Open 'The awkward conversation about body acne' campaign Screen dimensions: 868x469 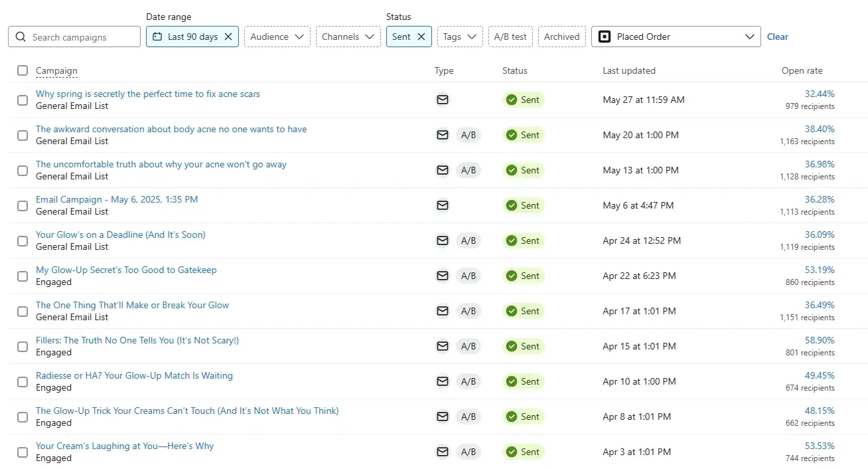171,129
